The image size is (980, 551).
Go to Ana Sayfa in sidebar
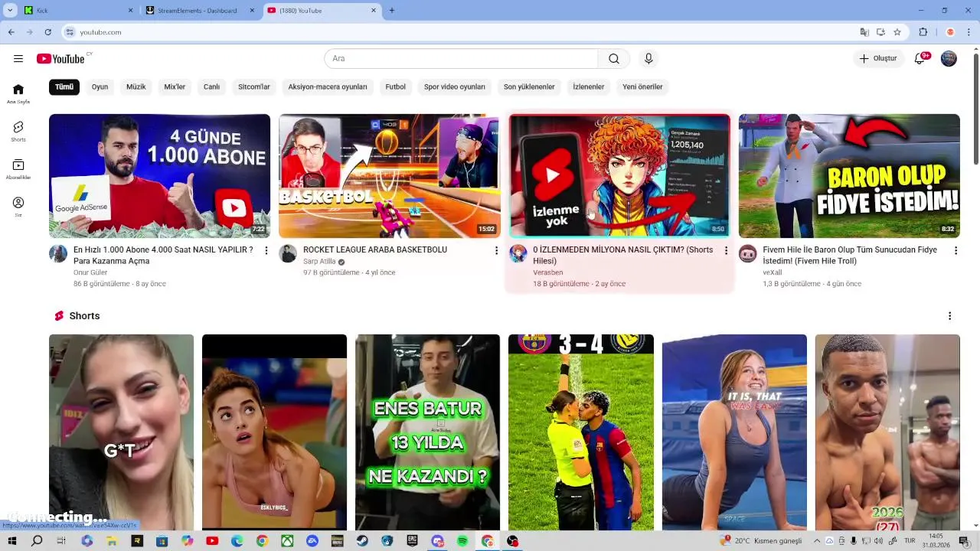pyautogui.click(x=18, y=93)
